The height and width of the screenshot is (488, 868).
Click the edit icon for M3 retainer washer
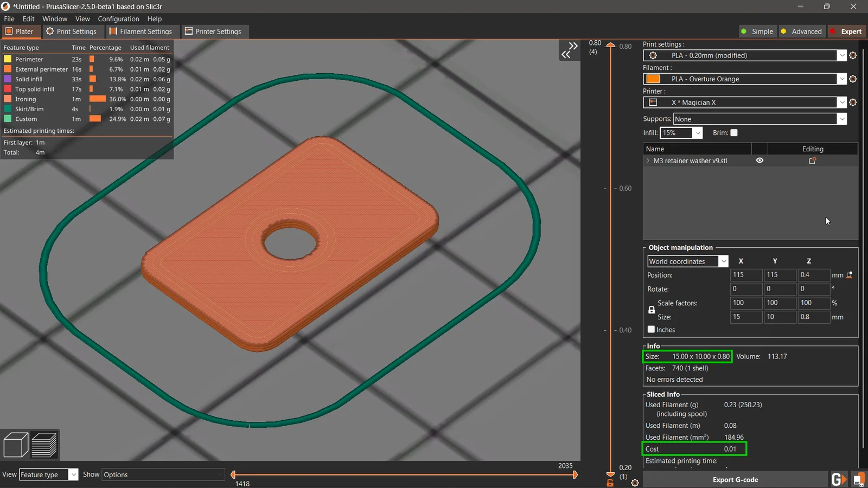coord(812,160)
